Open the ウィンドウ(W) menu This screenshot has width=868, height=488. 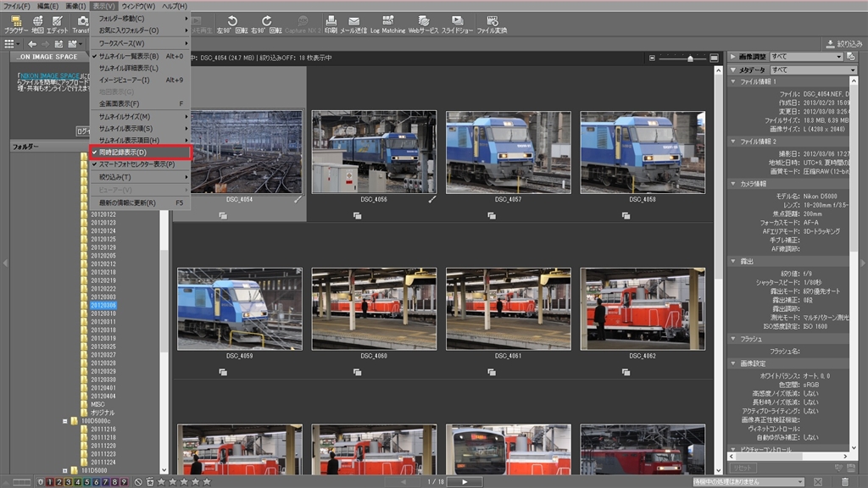click(138, 6)
